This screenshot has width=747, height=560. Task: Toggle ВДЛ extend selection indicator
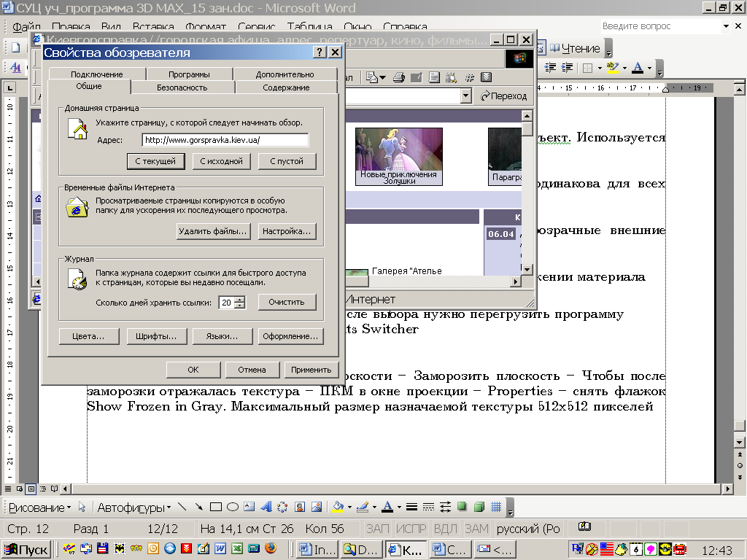(446, 529)
